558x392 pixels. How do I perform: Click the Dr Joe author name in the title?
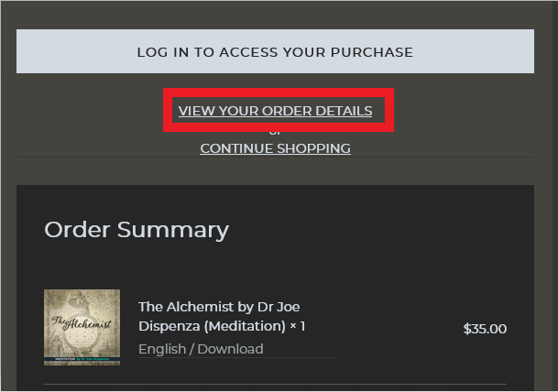pos(280,306)
